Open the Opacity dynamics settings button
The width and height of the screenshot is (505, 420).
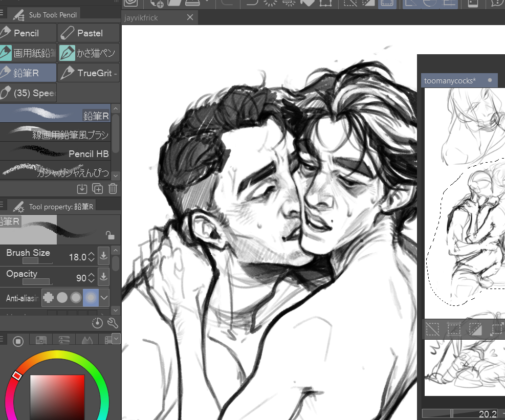[103, 277]
